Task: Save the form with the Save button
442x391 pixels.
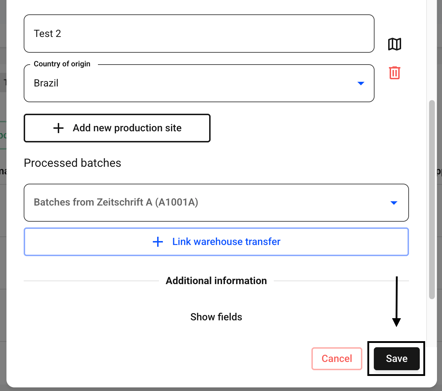Action: (x=396, y=359)
